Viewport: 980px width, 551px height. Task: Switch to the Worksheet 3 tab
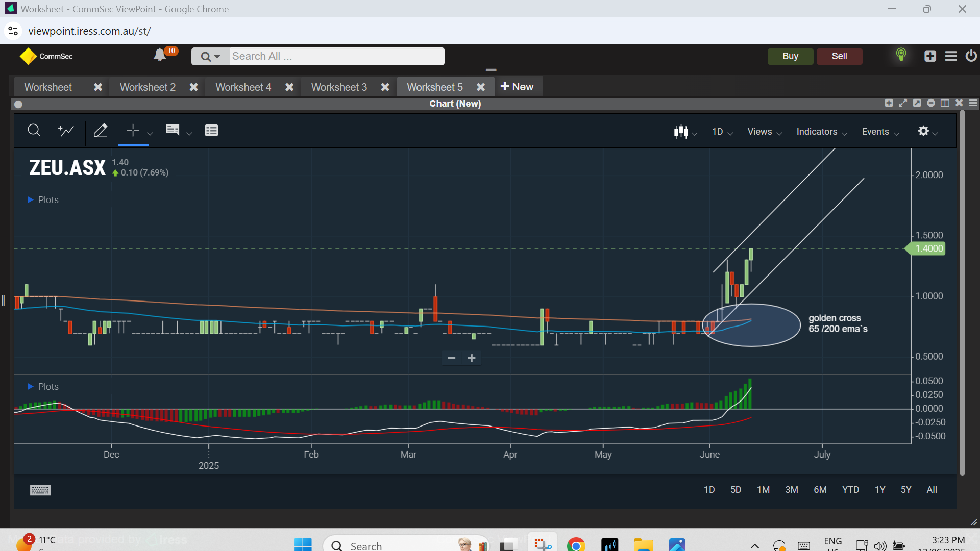339,87
